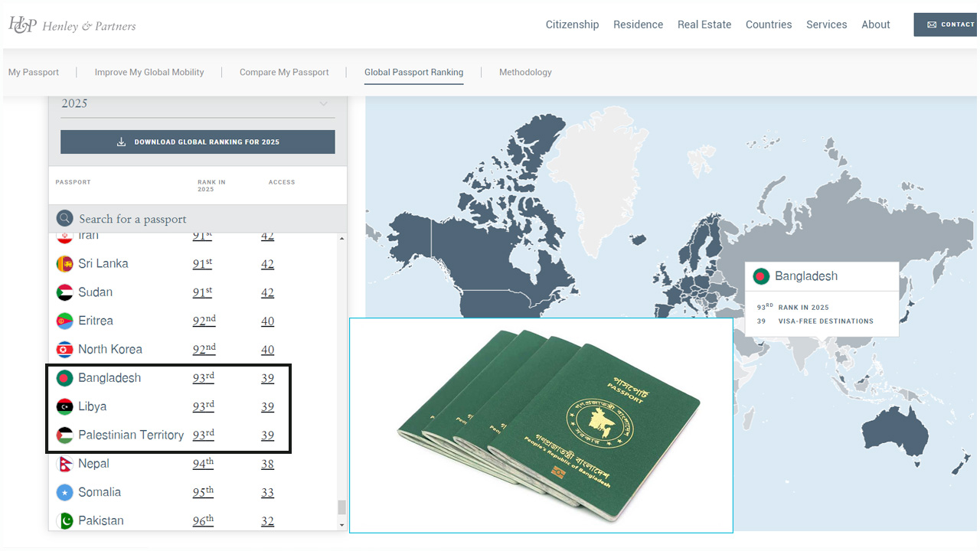
Task: Click the magnifier search icon
Action: [x=64, y=219]
